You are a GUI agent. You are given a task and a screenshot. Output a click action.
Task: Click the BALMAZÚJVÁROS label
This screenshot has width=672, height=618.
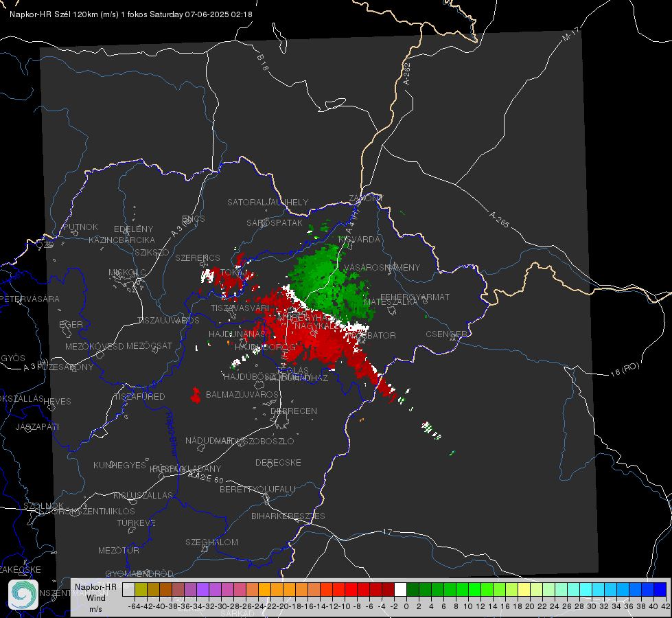(242, 394)
